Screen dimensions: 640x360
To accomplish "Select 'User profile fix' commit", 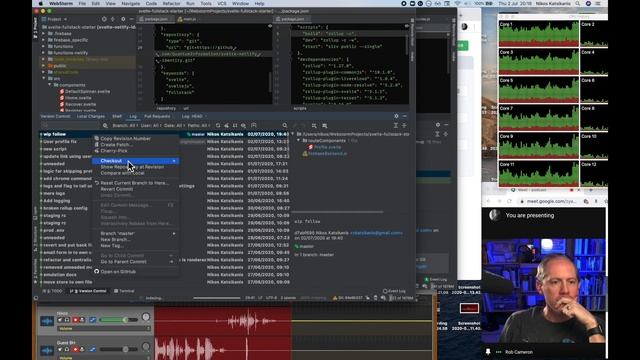I will coord(60,142).
